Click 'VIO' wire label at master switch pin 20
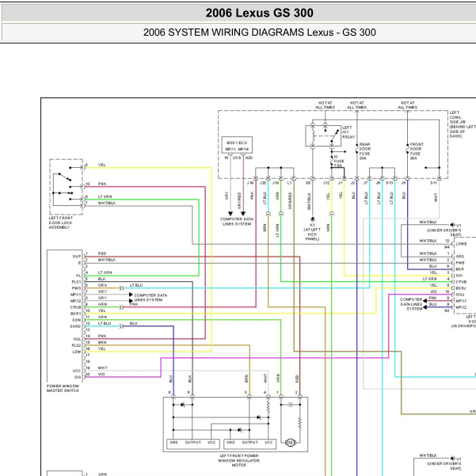476x476 pixels. click(x=101, y=374)
